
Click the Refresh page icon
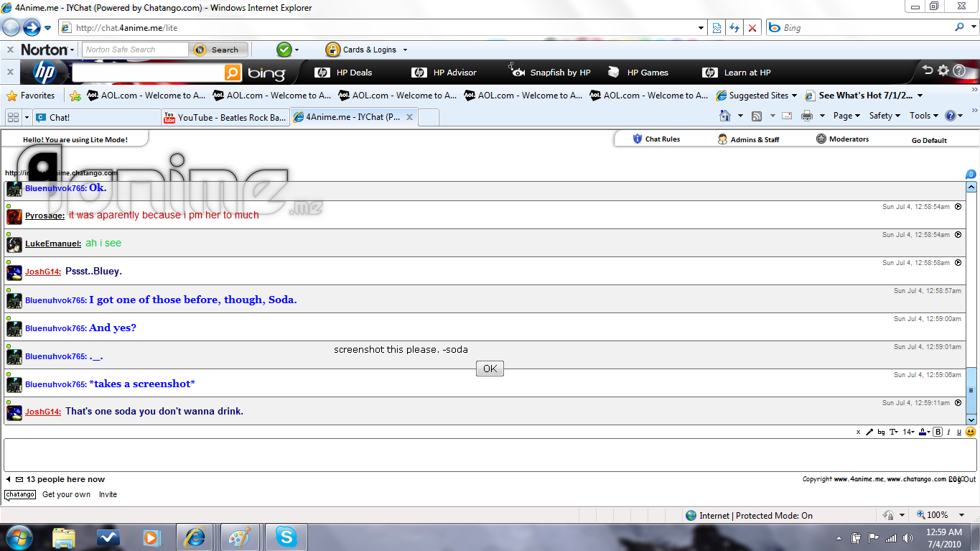[734, 28]
